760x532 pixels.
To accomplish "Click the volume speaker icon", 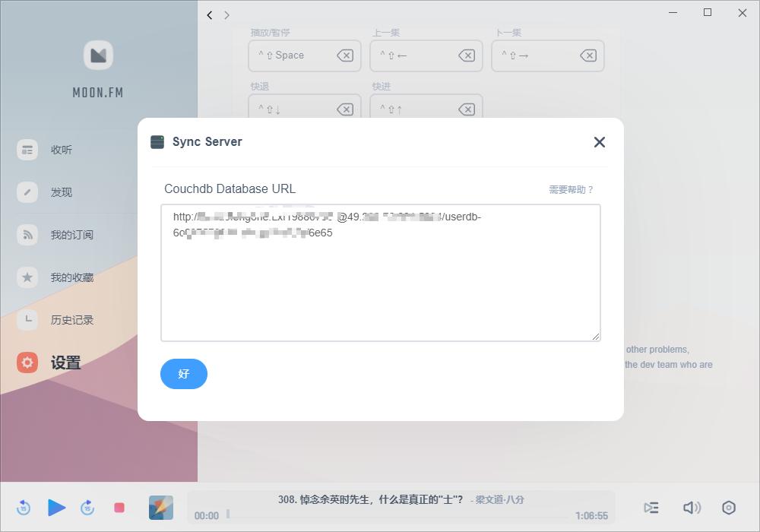I will pos(692,508).
